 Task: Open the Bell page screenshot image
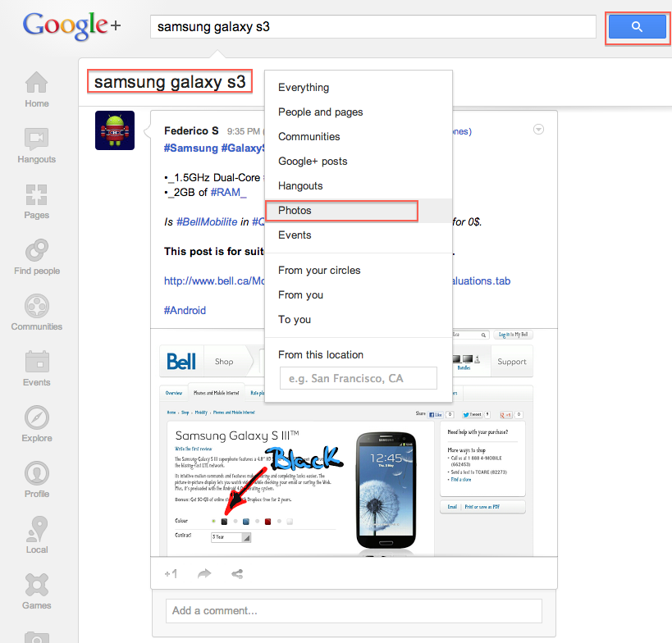click(x=354, y=443)
